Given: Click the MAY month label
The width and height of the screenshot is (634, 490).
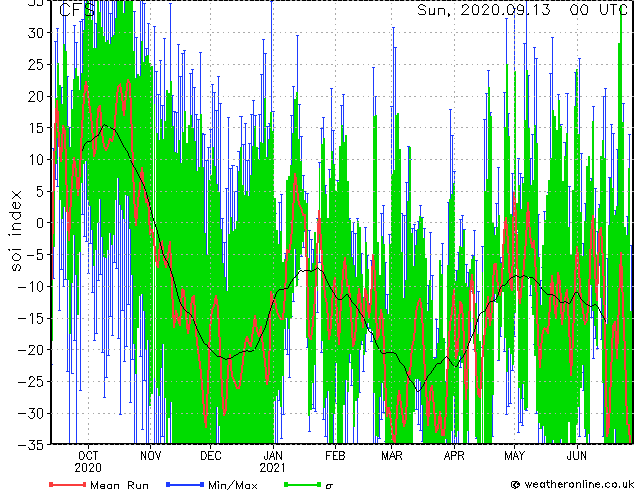Looking at the screenshot, I should click(x=515, y=456).
